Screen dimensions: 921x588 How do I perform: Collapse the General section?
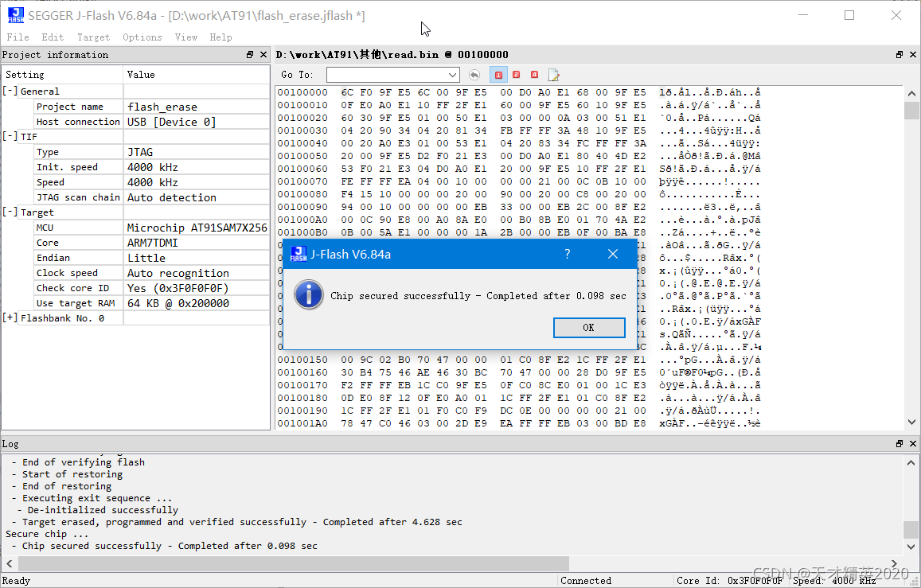10,91
